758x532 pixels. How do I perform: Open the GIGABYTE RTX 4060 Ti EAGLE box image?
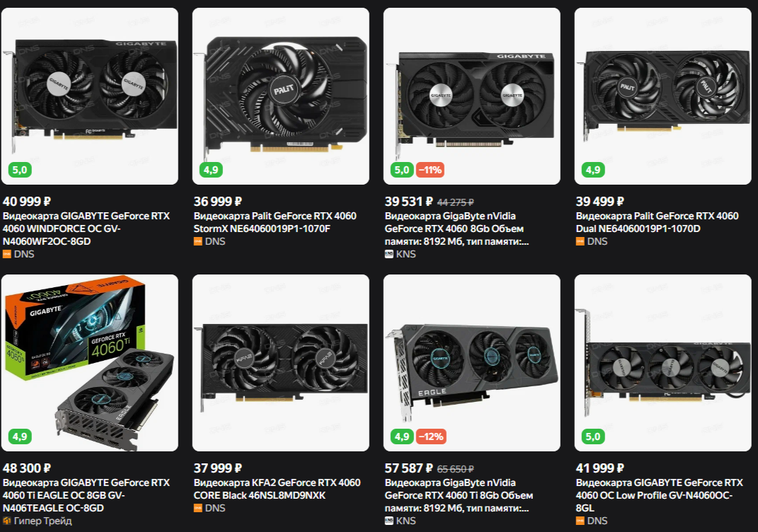[x=90, y=363]
